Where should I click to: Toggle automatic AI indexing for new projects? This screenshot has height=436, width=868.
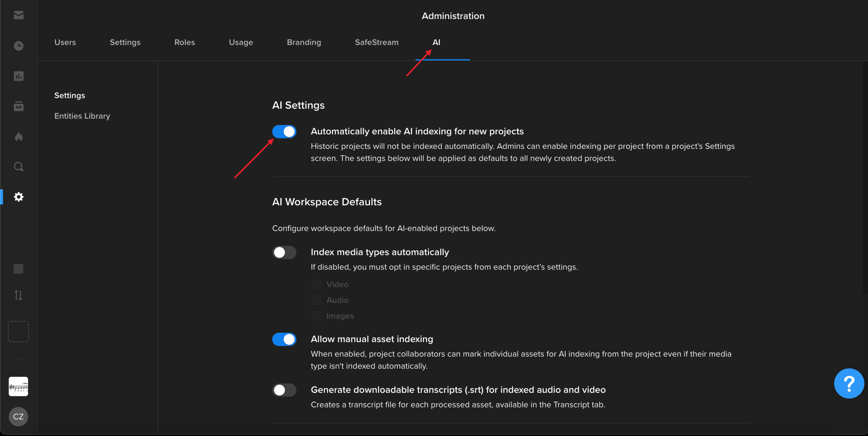[284, 131]
